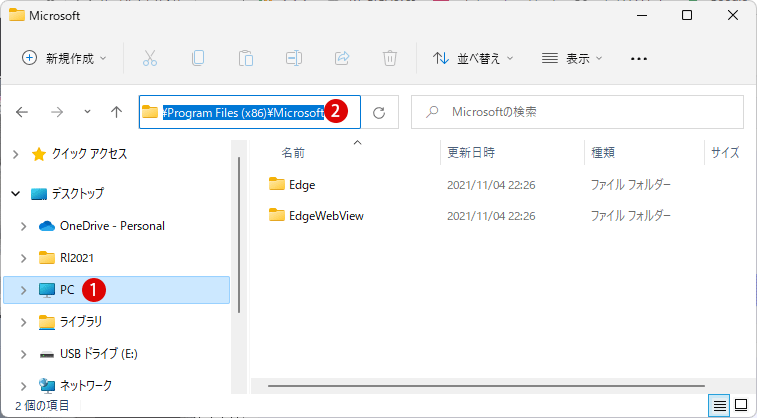757x418 pixels.
Task: Click the address bar path field
Action: tap(250, 112)
